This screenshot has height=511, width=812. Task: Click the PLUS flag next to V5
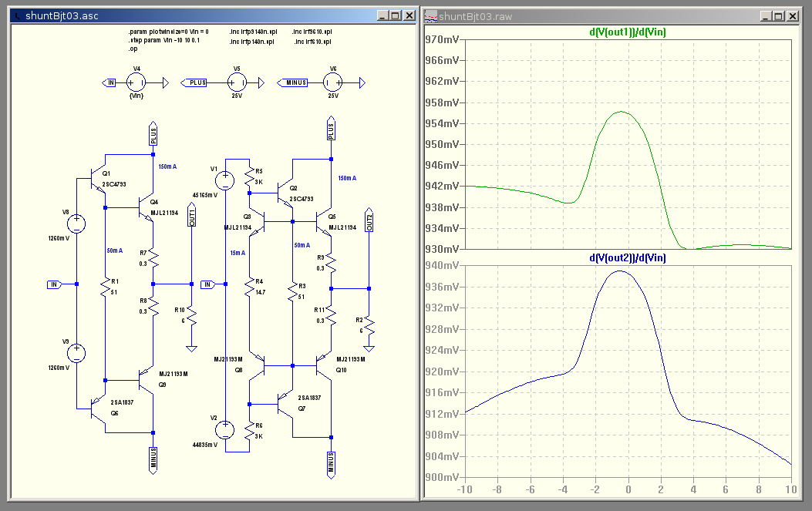pyautogui.click(x=194, y=82)
